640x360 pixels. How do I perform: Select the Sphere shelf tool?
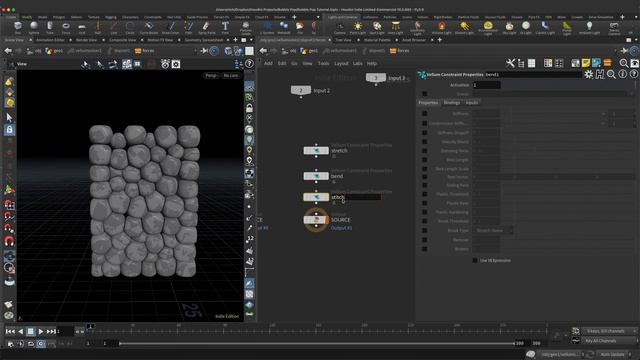[34, 28]
